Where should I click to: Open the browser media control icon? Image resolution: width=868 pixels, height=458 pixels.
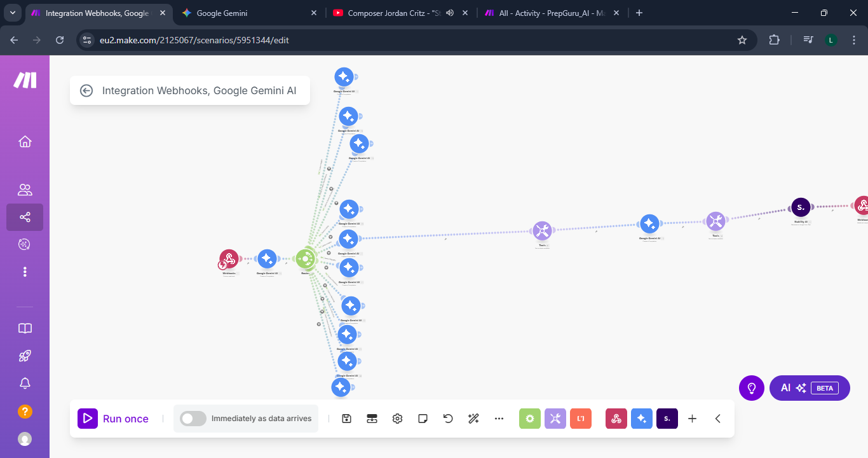coord(808,40)
